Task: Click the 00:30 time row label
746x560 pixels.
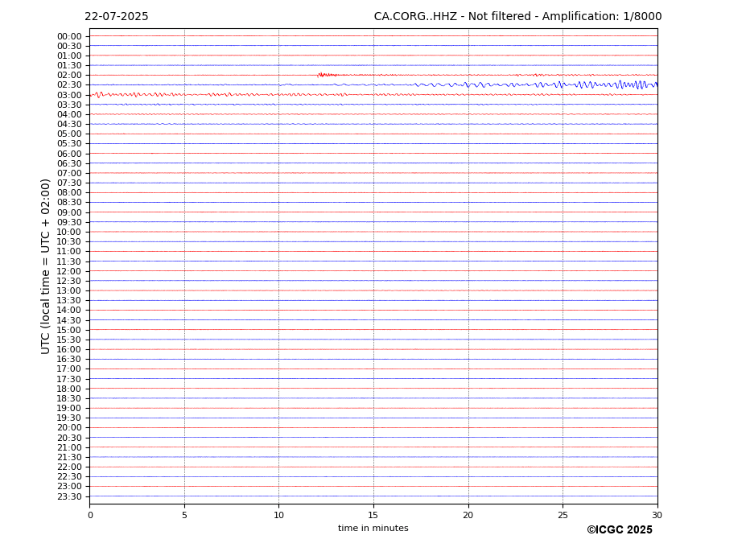Action: 69,46
